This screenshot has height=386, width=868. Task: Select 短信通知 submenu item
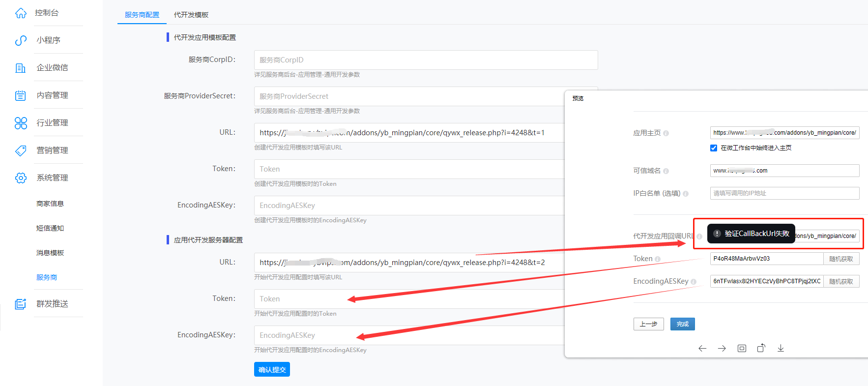click(50, 228)
